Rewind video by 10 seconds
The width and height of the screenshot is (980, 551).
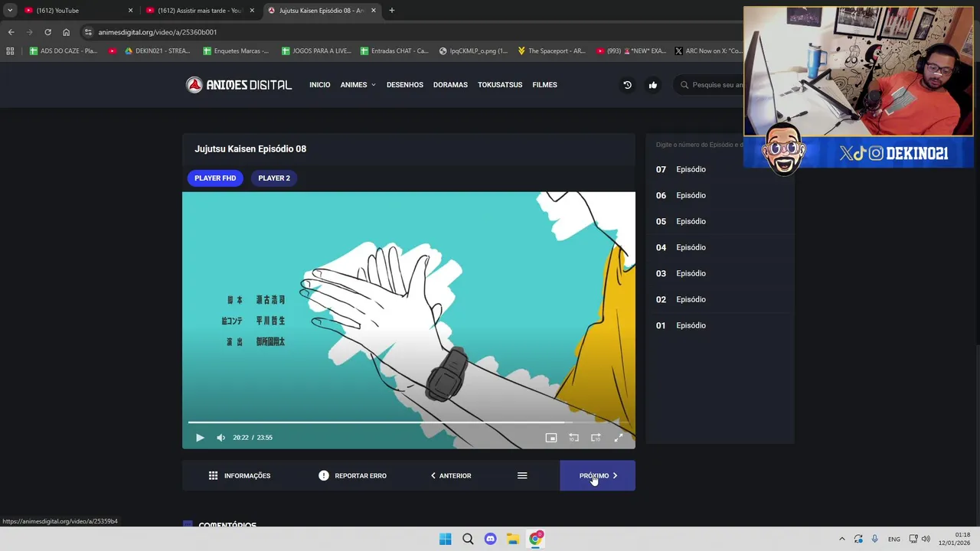point(573,438)
